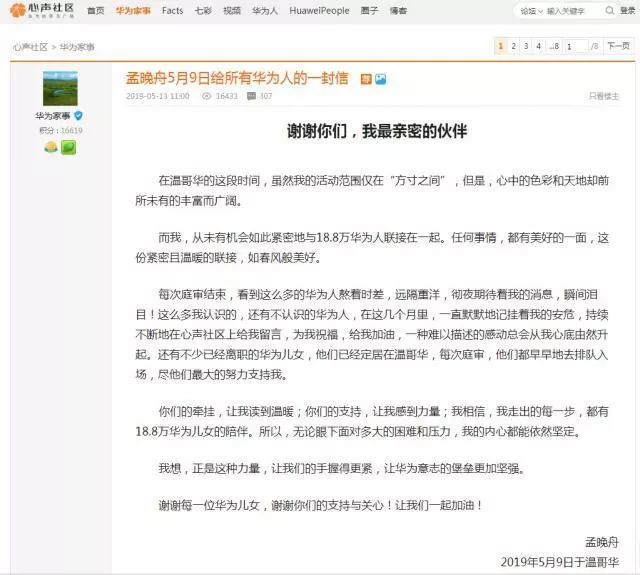Image resolution: width=640 pixels, height=575 pixels.
Task: Click 心声社区 in the breadcrumb
Action: [30, 47]
